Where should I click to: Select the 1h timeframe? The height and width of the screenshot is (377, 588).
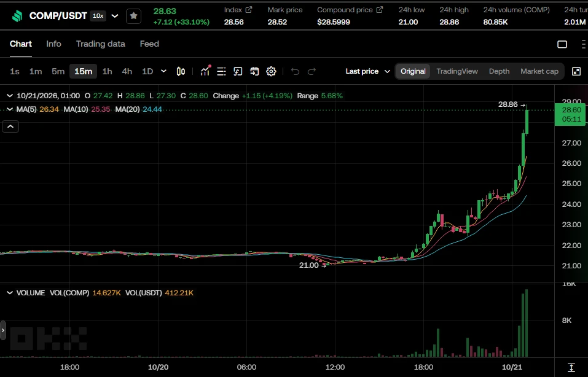(108, 71)
